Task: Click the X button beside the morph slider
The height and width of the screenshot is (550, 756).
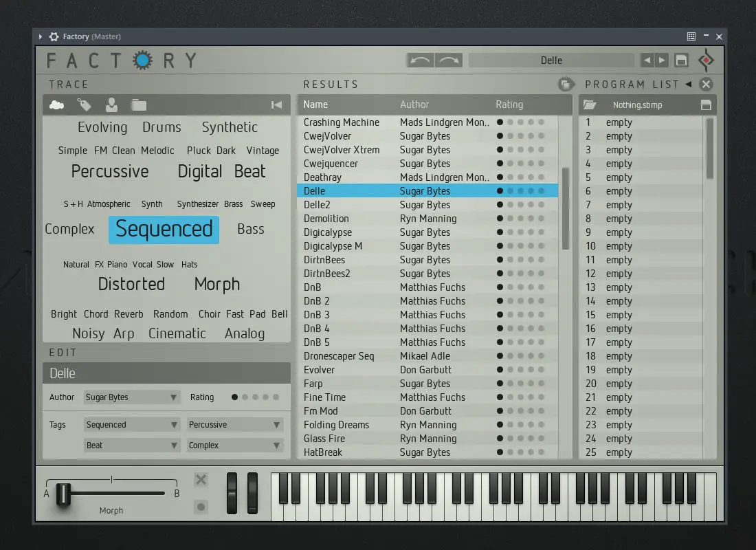Action: tap(201, 480)
